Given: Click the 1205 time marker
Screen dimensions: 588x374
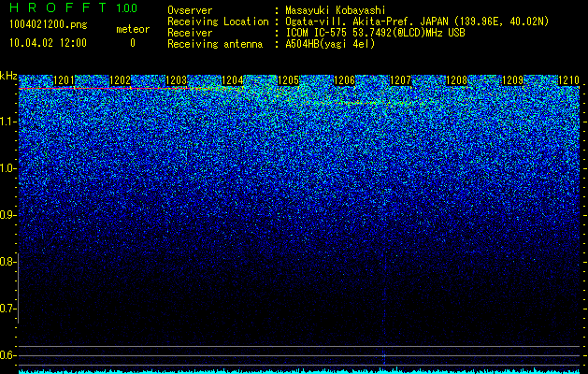Looking at the screenshot, I should coord(288,80).
